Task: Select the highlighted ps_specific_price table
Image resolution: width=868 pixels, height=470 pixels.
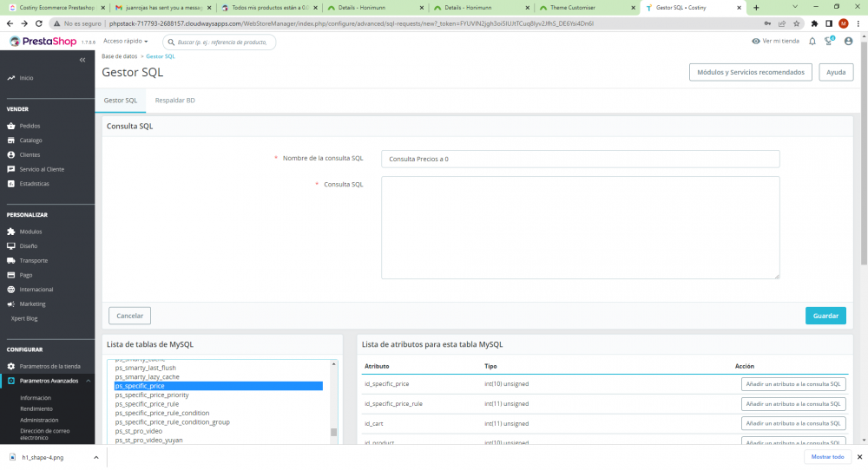Action: point(218,386)
